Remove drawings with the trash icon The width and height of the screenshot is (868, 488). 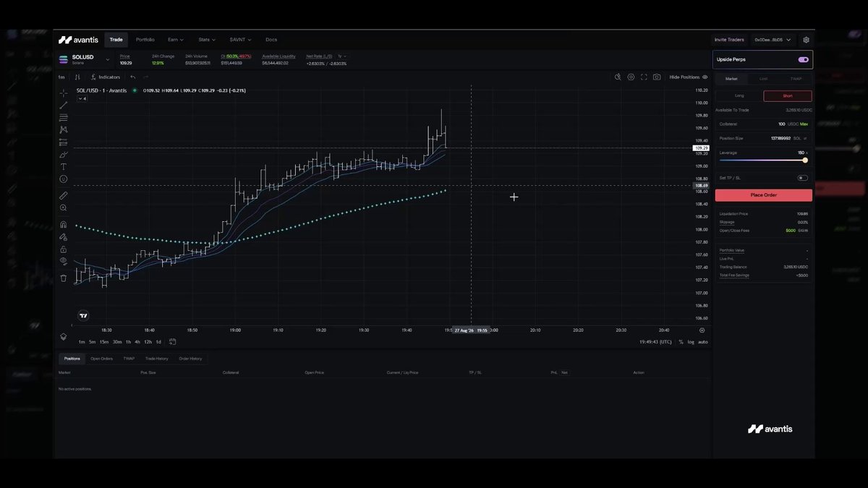point(64,278)
